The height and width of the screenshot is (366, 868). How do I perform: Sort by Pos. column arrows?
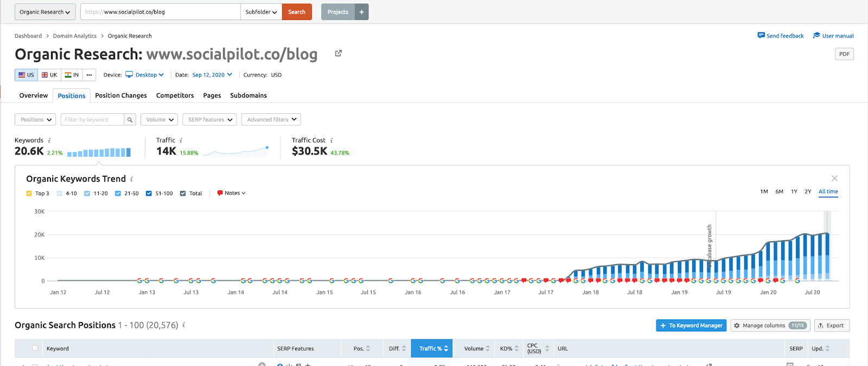(x=368, y=349)
